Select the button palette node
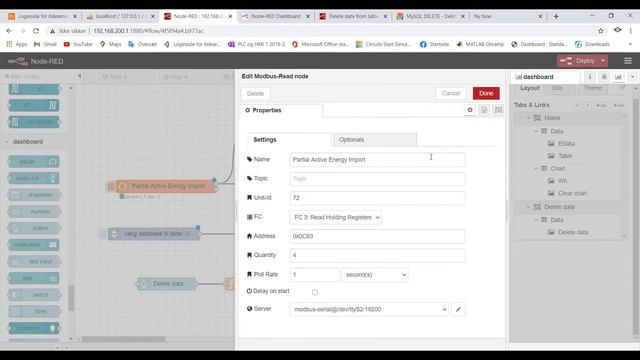Viewport: 640px width, 360px height. pyautogui.click(x=34, y=228)
